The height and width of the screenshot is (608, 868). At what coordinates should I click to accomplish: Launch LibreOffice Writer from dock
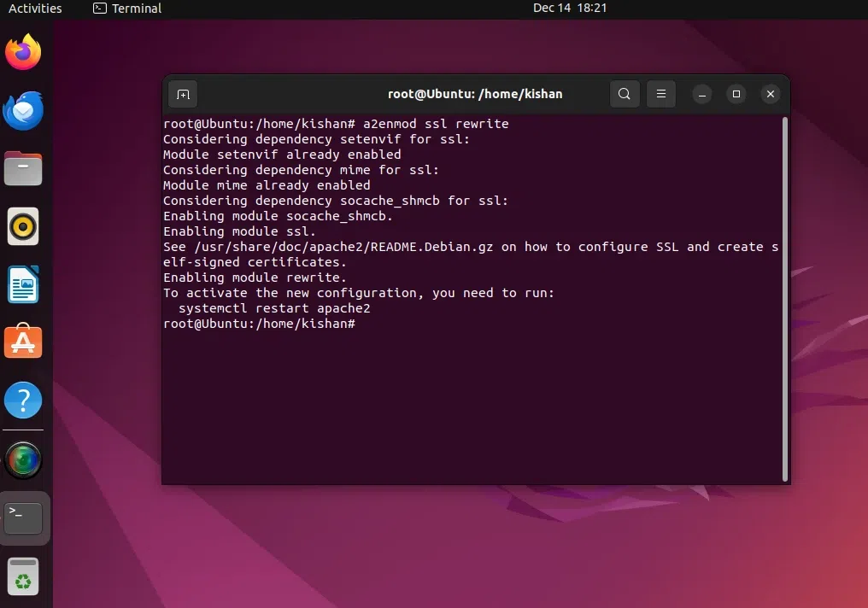pos(23,284)
